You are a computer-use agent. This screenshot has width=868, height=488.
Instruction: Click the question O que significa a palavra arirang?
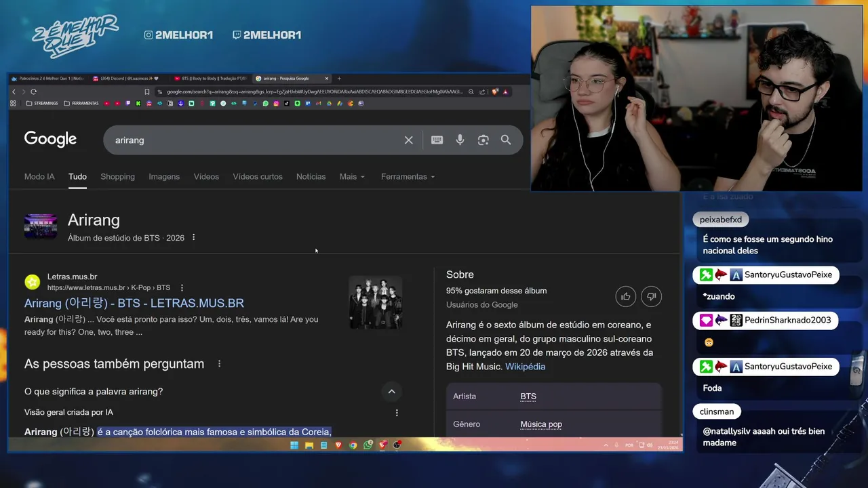[94, 391]
